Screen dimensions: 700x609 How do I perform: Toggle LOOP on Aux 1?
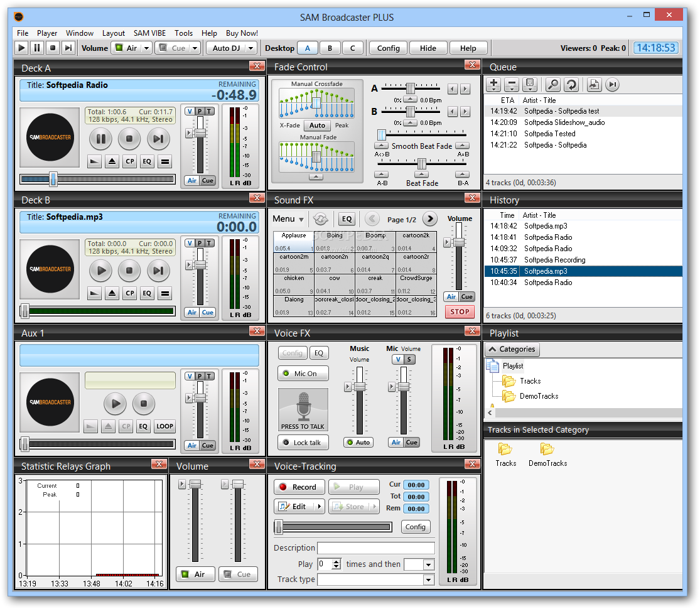click(164, 426)
